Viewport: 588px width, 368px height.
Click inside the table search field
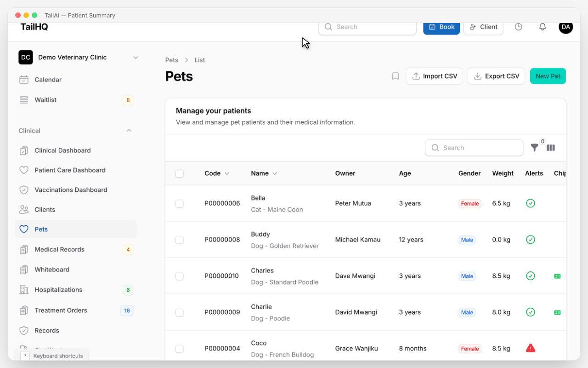[x=474, y=147]
